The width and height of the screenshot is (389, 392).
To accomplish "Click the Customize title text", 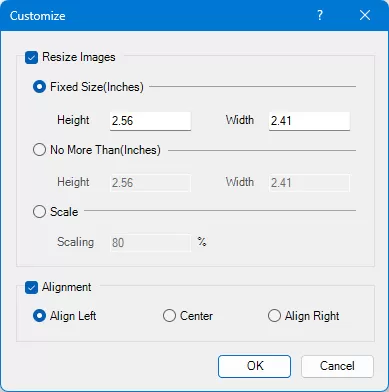I will 37,16.
